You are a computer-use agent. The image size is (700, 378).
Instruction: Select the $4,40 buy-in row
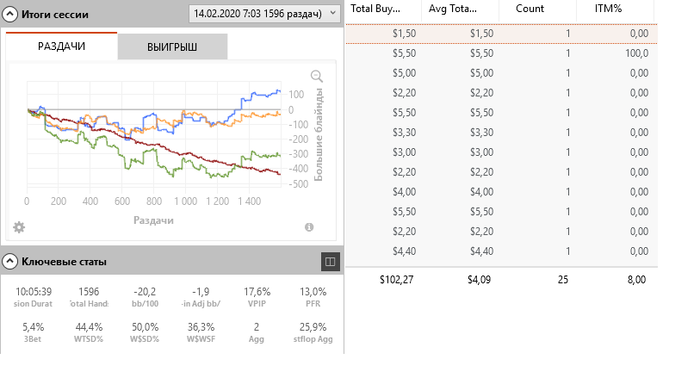[501, 251]
